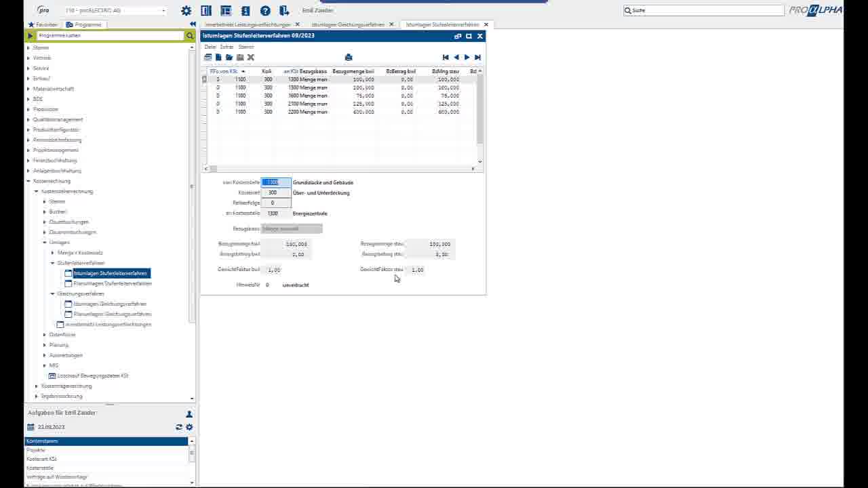Screen dimensions: 868x488
Task: Expand the Menge x Kostensatz node
Action: [53, 253]
